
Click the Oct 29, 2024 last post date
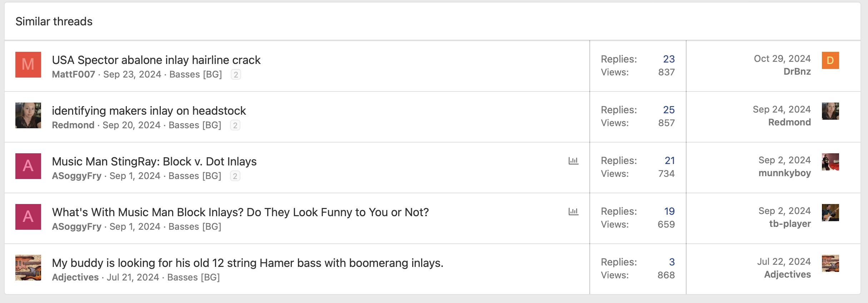(782, 59)
